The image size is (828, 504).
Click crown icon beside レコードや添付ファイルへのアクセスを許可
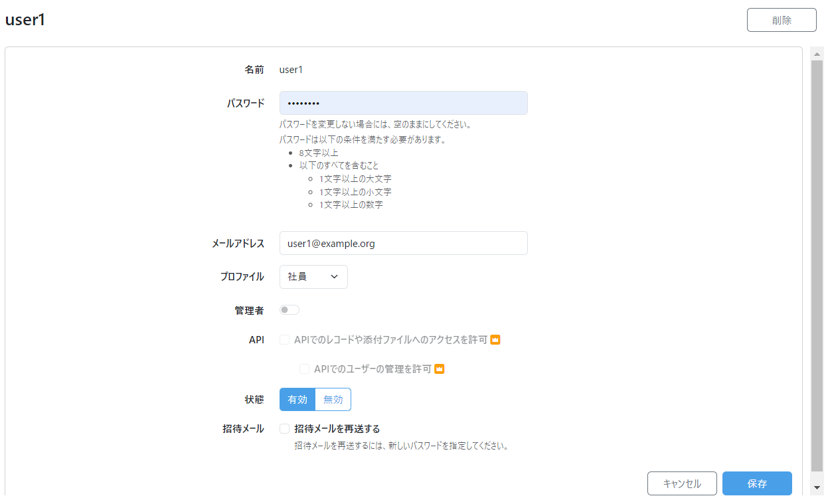[x=495, y=340]
